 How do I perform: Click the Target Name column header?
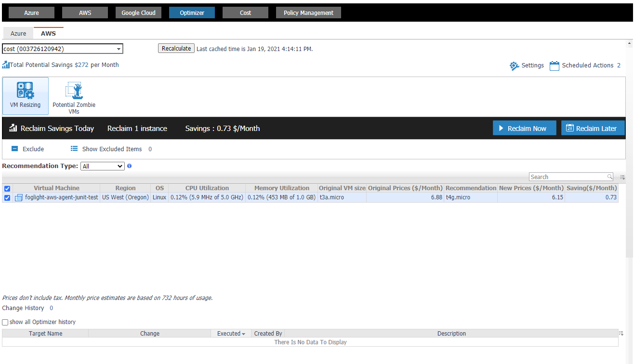(x=45, y=333)
